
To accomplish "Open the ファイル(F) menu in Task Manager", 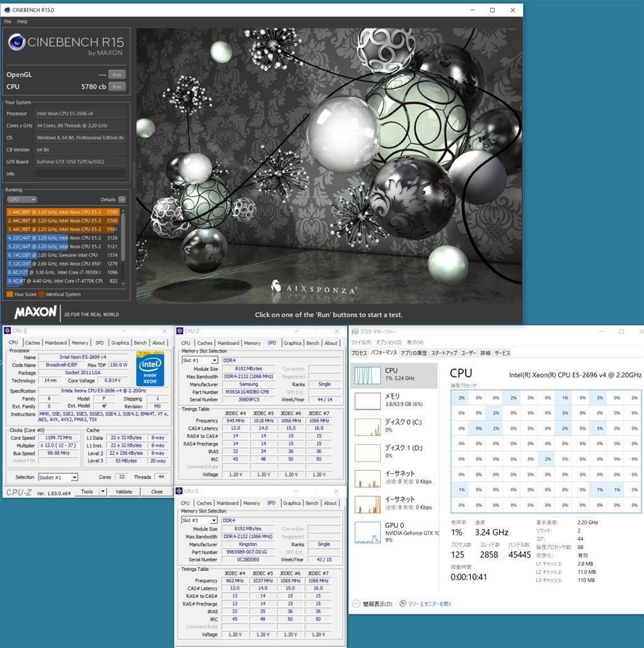I will (361, 342).
